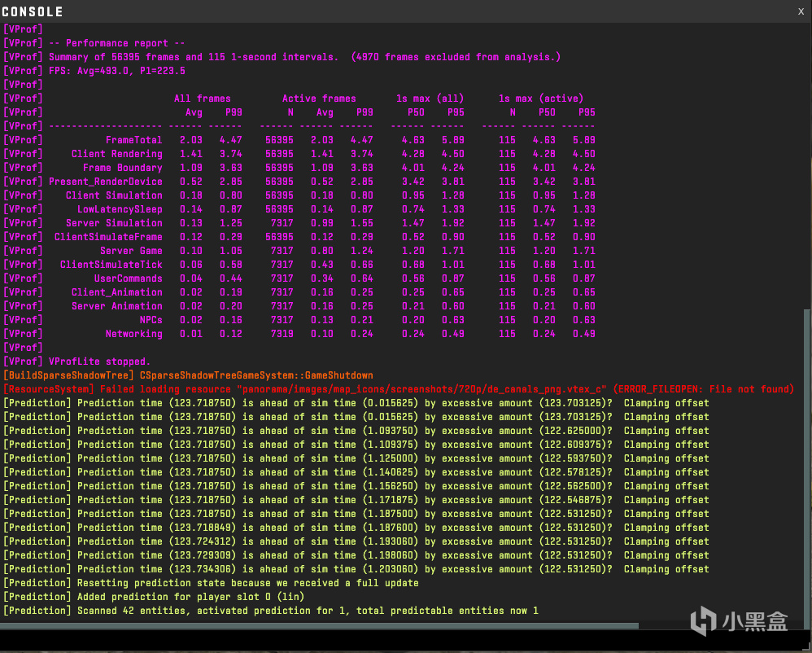Viewport: 812px width, 653px height.
Task: Click the 'FPS: Avg=493.0, P1=223.5' line
Action: [x=94, y=71]
